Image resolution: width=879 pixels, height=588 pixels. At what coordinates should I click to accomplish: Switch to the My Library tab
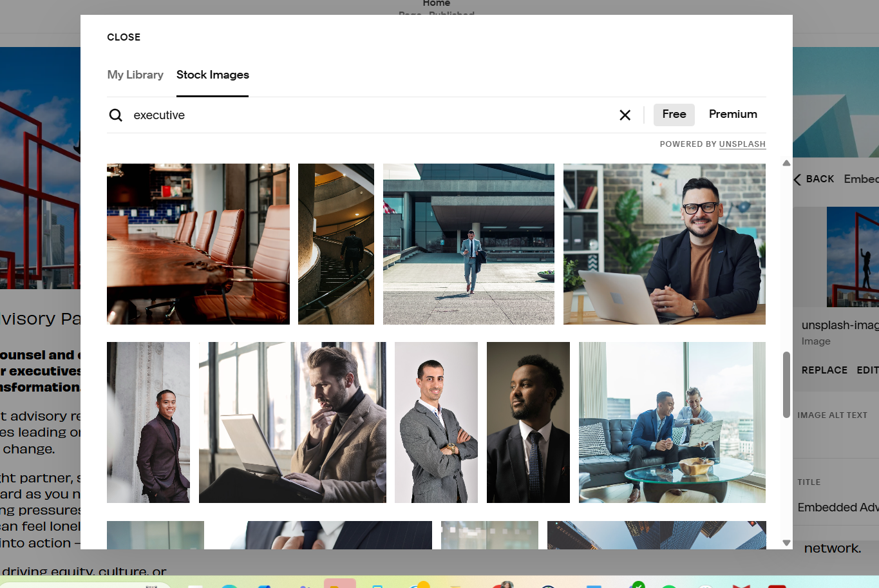[x=135, y=75]
